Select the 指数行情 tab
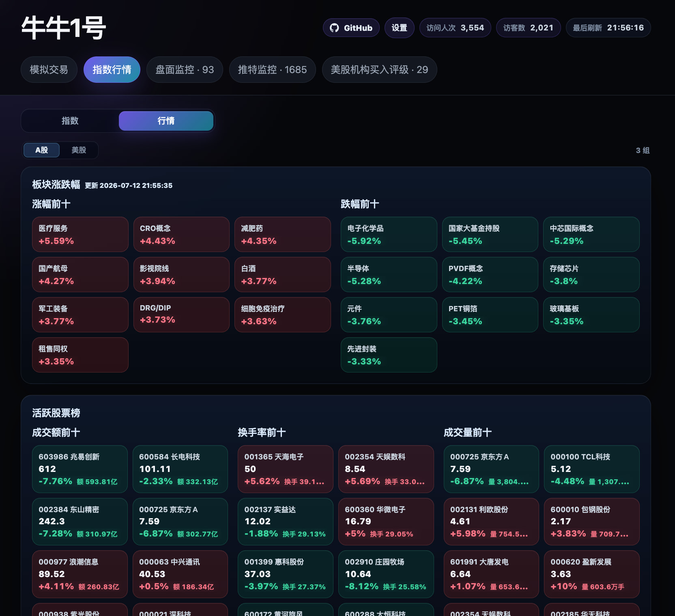Image resolution: width=675 pixels, height=616 pixels. 112,70
